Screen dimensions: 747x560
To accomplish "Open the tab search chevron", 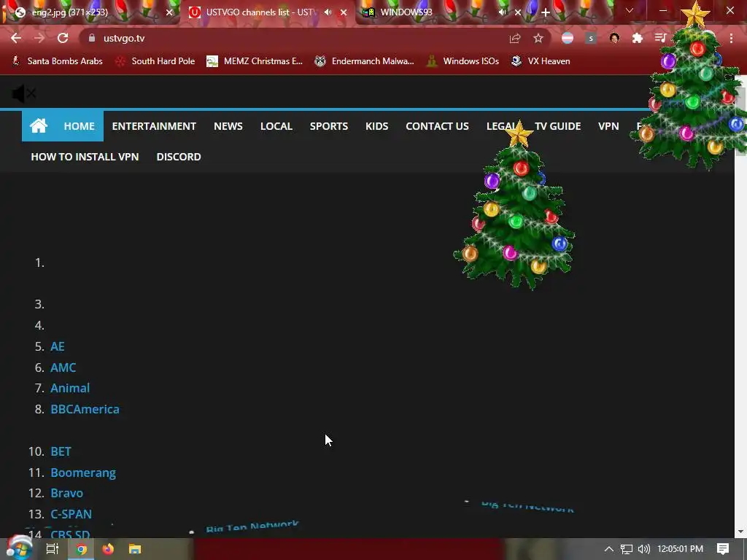I will [x=630, y=10].
